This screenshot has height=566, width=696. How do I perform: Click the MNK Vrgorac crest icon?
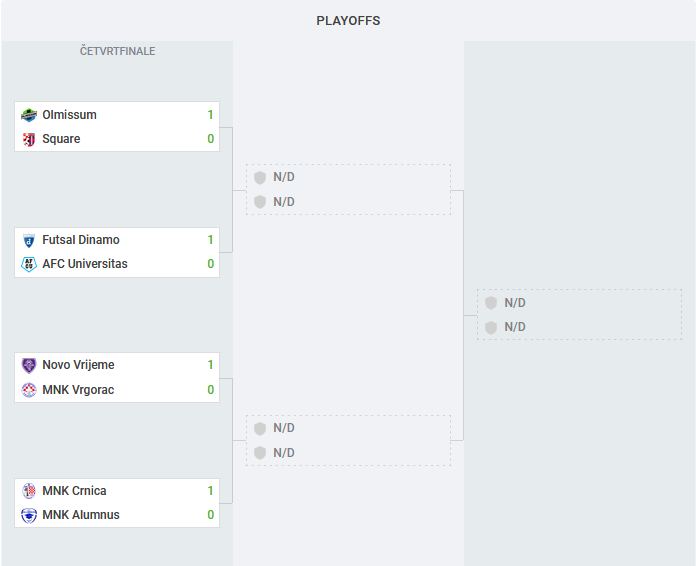(x=29, y=390)
